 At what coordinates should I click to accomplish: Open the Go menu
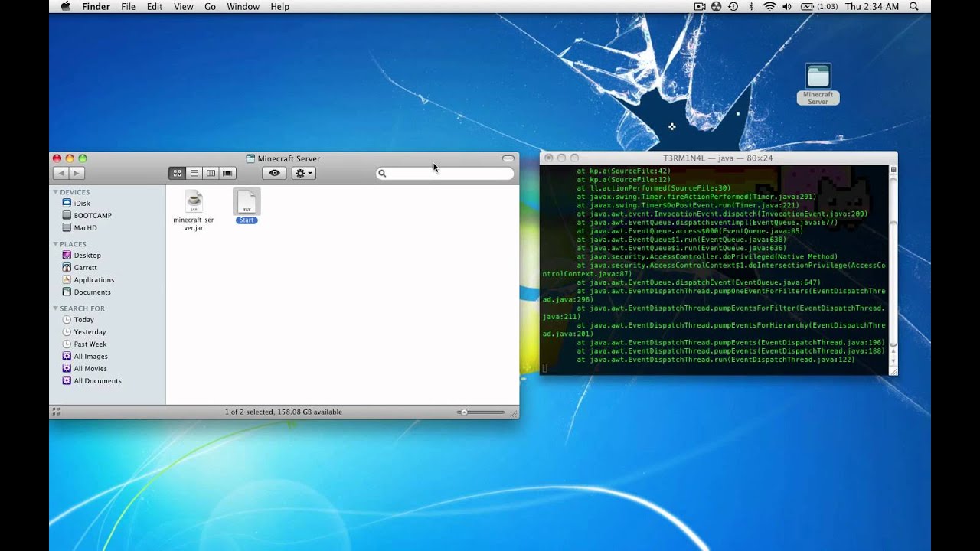[210, 6]
